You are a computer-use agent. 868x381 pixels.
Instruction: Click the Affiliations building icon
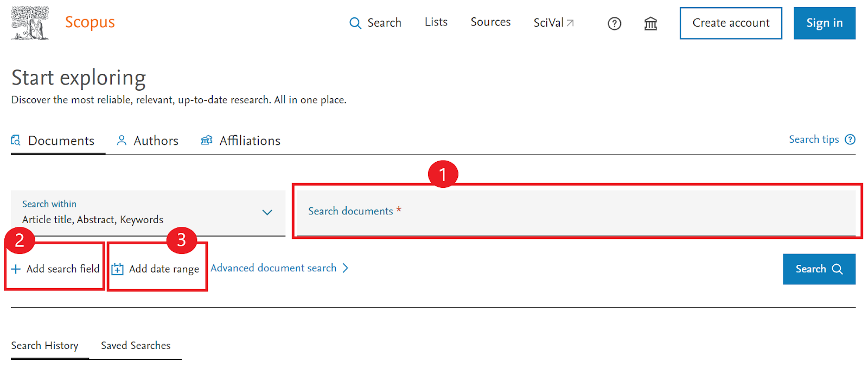[207, 141]
